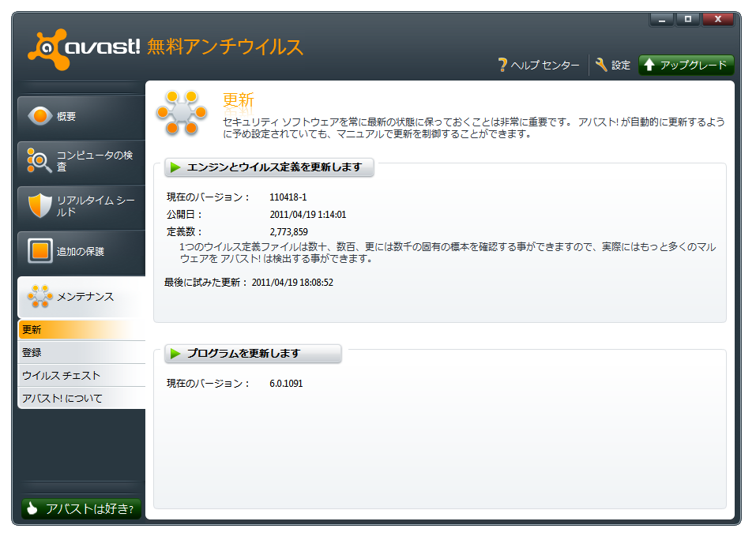The image size is (756, 540).
Task: Open ヘルプ センター link
Action: pyautogui.click(x=539, y=65)
